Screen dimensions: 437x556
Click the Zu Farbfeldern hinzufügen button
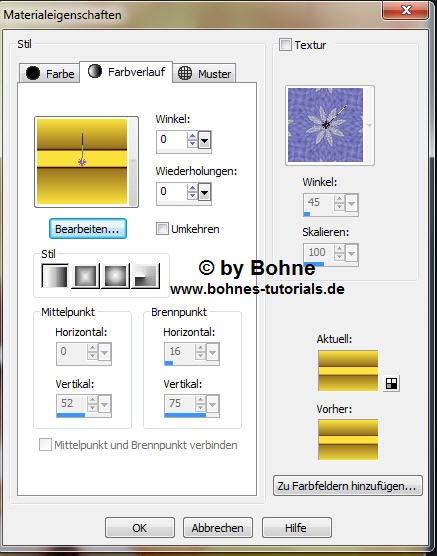[x=348, y=486]
